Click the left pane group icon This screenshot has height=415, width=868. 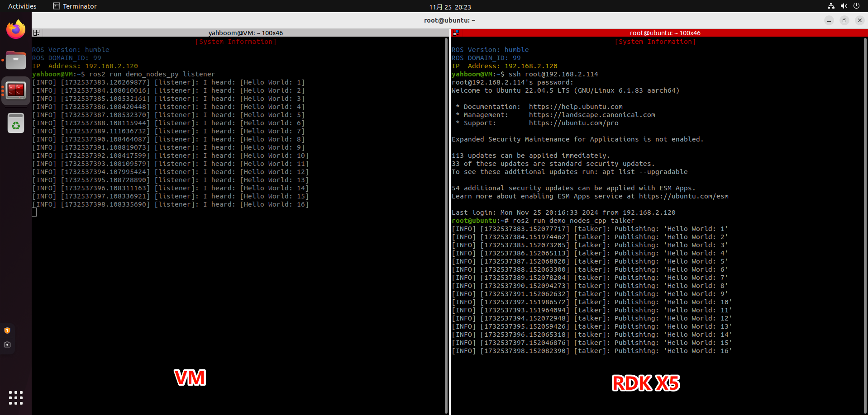click(x=37, y=33)
